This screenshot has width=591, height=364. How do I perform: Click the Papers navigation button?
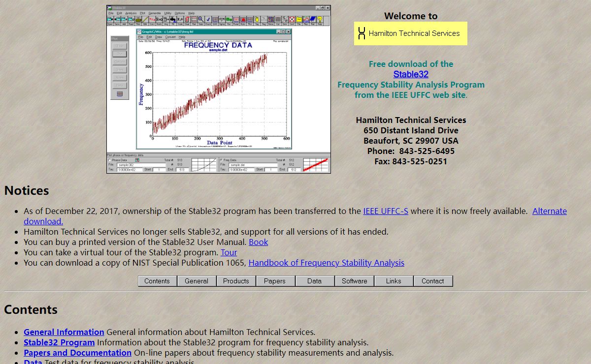pyautogui.click(x=275, y=281)
